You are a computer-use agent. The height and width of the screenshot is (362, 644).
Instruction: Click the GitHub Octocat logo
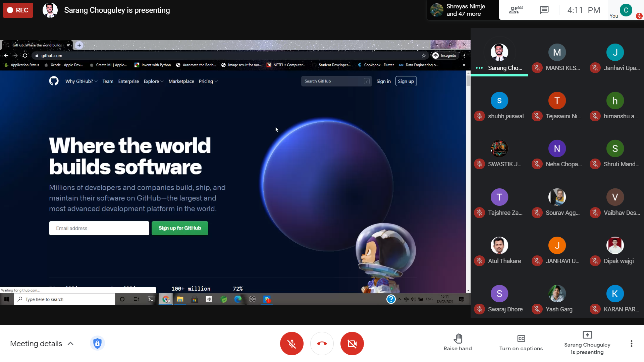[54, 81]
